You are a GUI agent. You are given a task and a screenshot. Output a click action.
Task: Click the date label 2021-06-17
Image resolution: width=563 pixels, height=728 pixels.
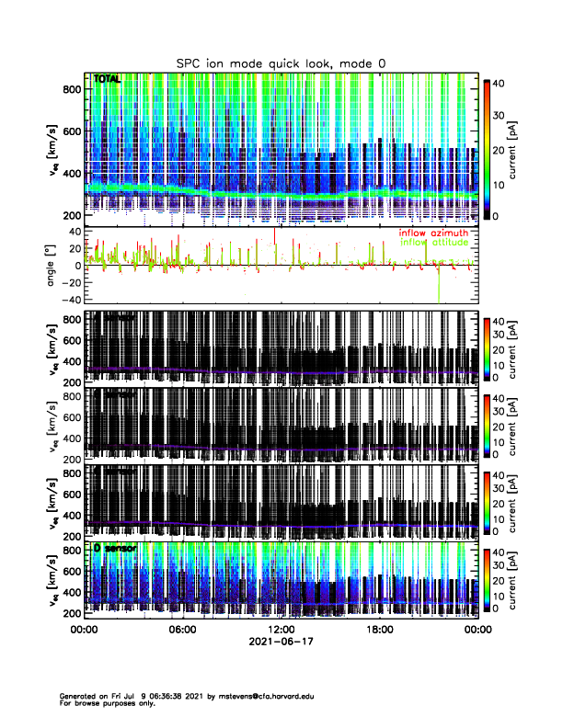click(x=281, y=643)
